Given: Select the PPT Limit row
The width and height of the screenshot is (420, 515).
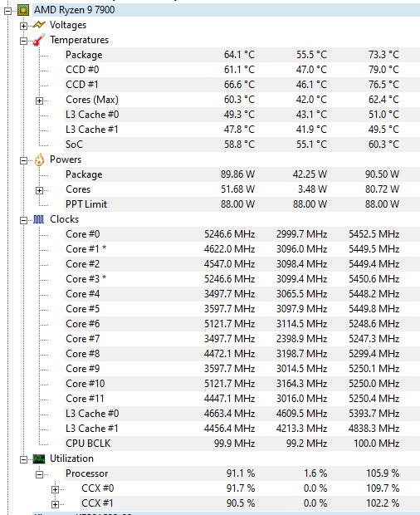Looking at the screenshot, I should point(242,204).
